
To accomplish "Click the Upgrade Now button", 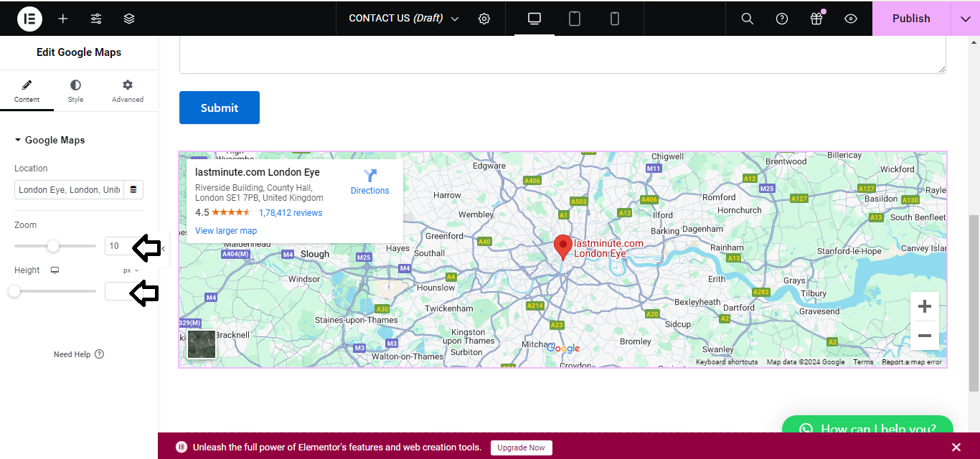I will click(x=521, y=448).
